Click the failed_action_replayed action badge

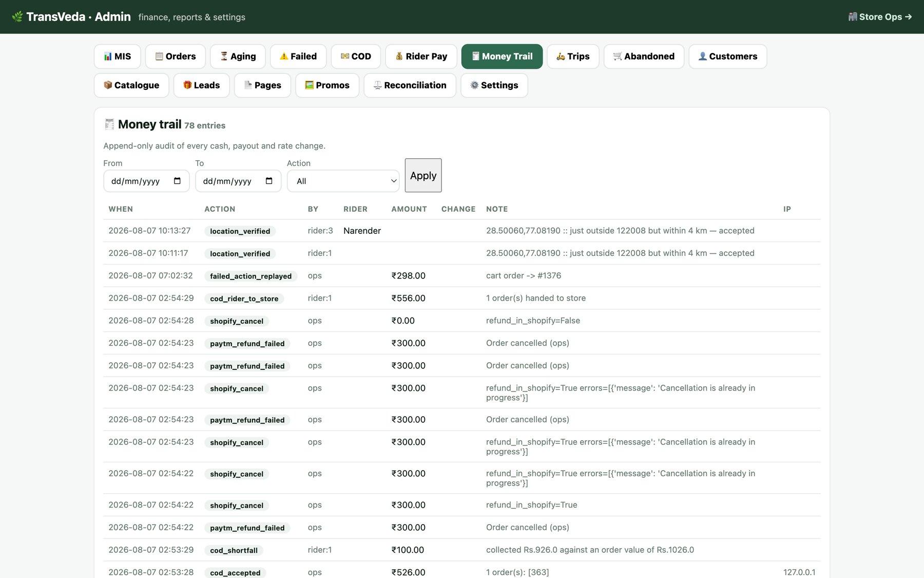(251, 276)
